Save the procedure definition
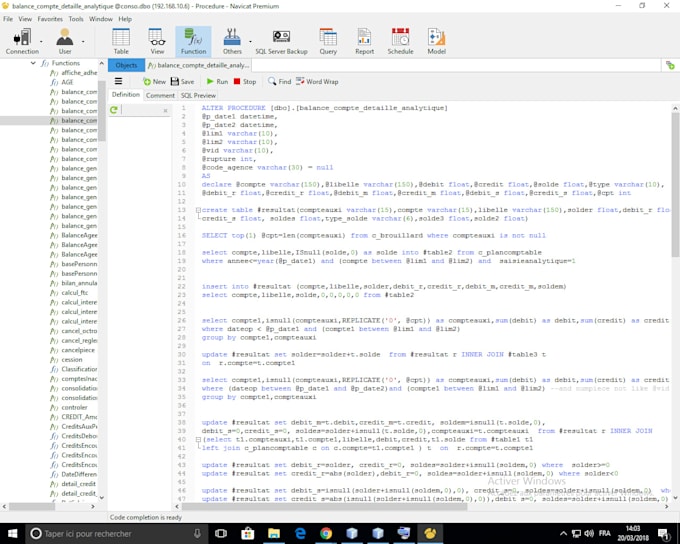The height and width of the screenshot is (544, 680). tap(182, 82)
